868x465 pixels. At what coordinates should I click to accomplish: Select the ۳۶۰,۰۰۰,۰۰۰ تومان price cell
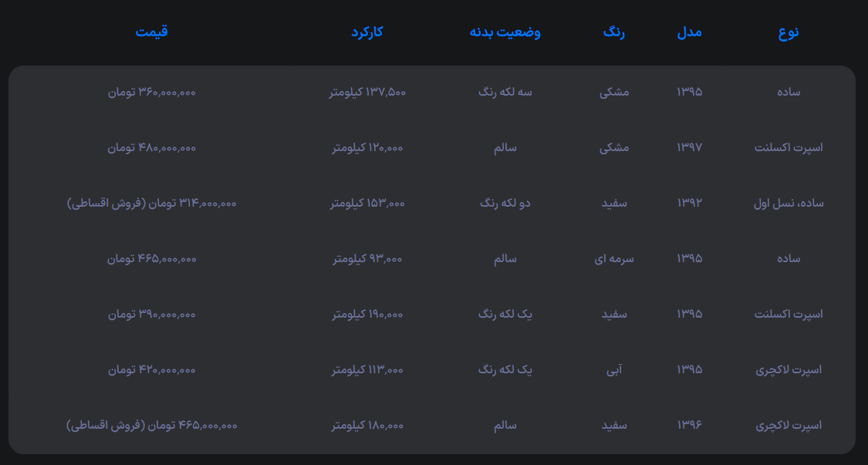[151, 92]
